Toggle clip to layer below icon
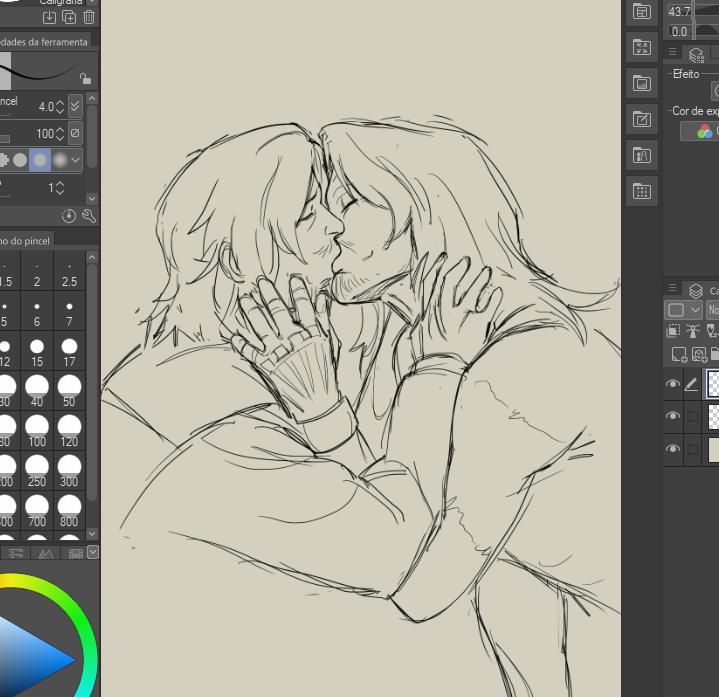The width and height of the screenshot is (719, 697). 673,331
